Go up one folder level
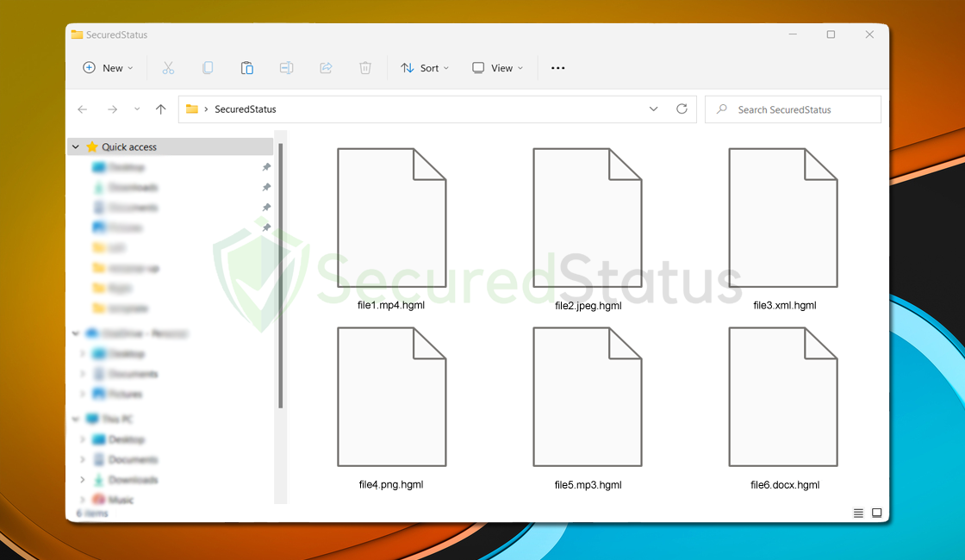 point(160,109)
